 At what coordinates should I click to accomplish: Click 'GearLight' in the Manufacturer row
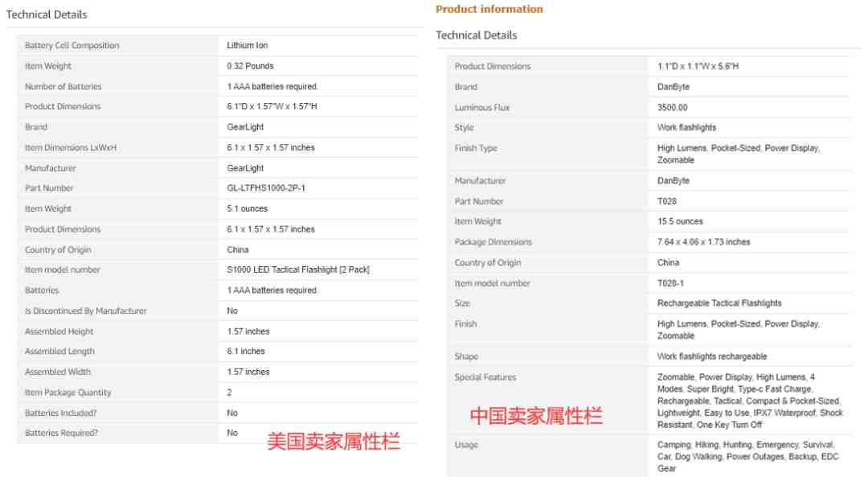point(245,168)
